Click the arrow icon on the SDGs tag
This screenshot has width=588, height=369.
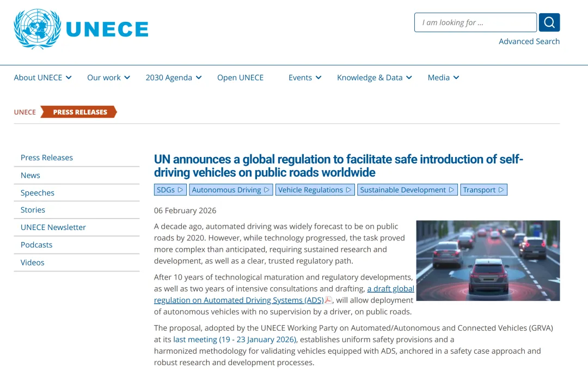[x=180, y=190]
